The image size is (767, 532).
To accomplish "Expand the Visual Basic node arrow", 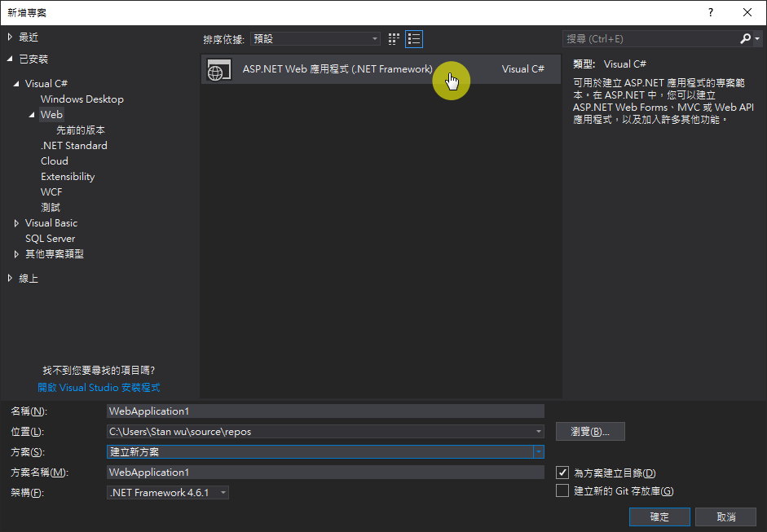I will pyautogui.click(x=16, y=223).
